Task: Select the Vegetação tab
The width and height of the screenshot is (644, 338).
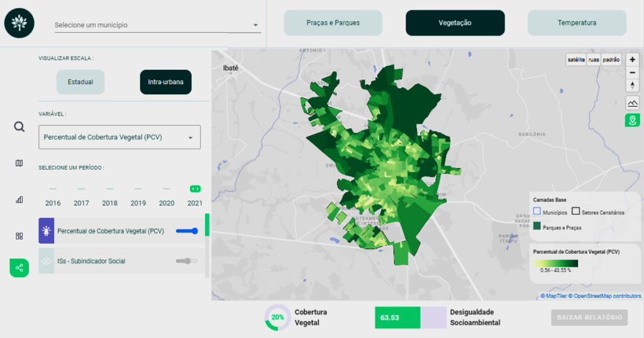Action: coord(455,23)
